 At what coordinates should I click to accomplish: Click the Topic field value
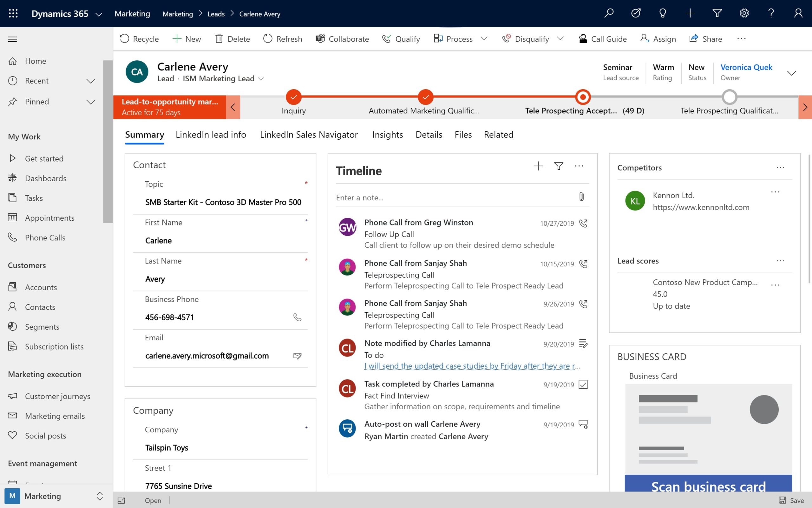[223, 202]
